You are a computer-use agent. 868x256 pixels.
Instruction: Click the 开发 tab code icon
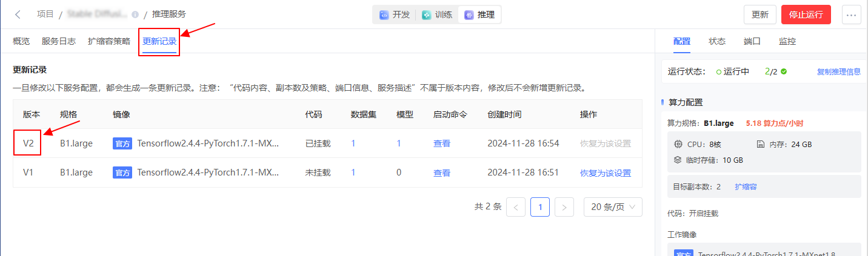[x=384, y=15]
